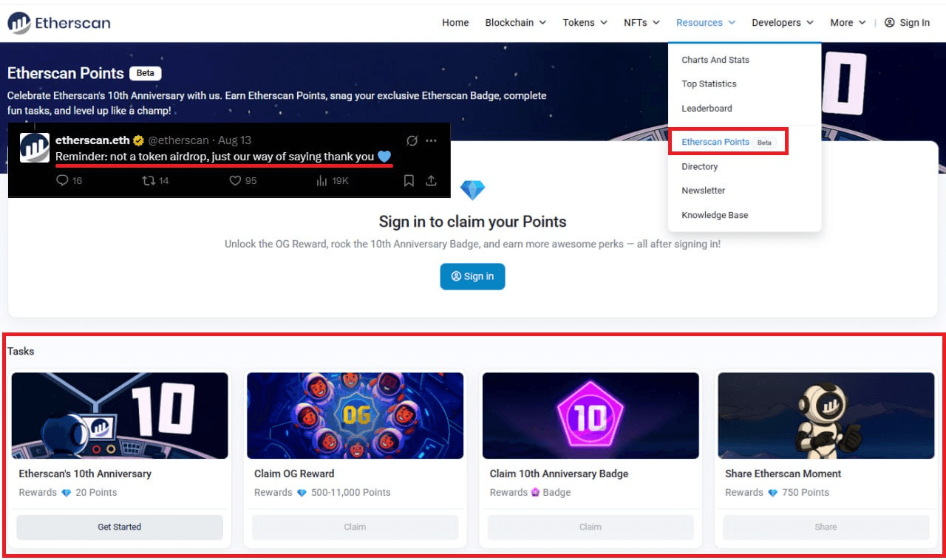Viewport: 946px width, 560px height.
Task: Click the tweet retweet icon
Action: coord(149,180)
